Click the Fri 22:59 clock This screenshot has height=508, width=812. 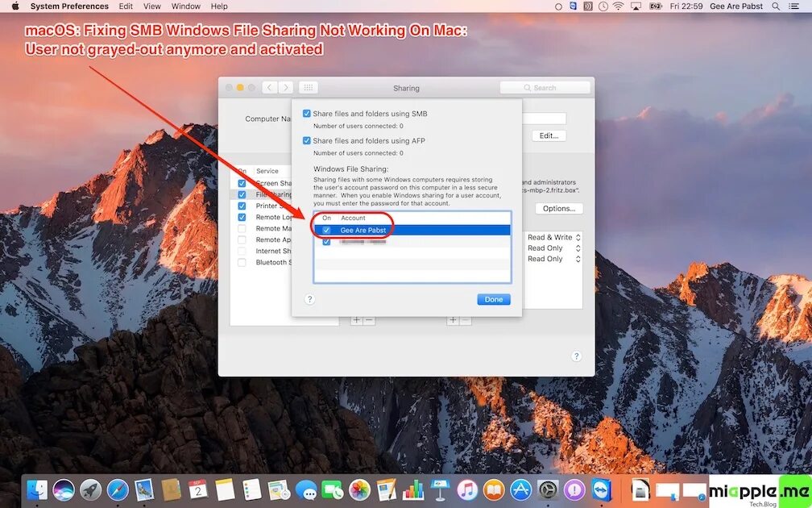tap(686, 6)
